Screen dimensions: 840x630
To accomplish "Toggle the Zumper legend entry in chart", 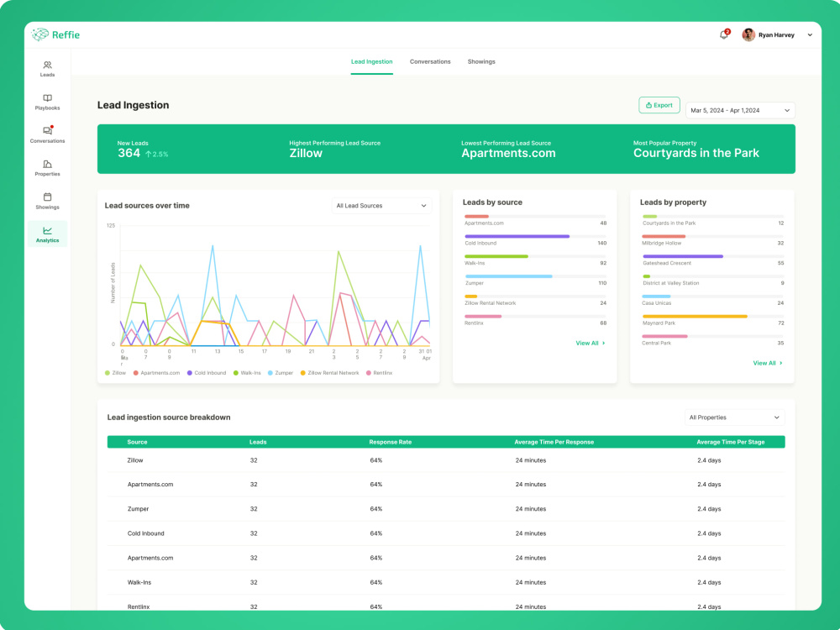I will [281, 373].
